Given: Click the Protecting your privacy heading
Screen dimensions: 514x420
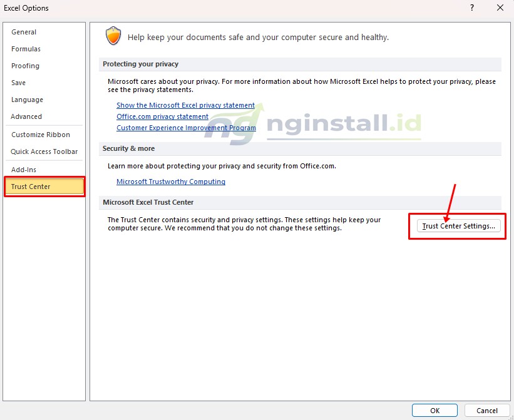Looking at the screenshot, I should pos(141,64).
